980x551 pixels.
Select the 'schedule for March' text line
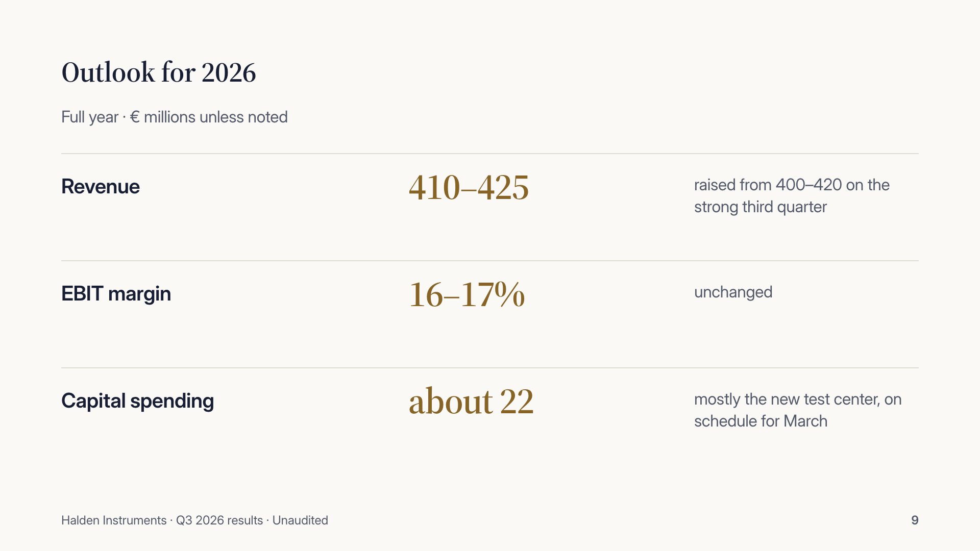pos(761,421)
